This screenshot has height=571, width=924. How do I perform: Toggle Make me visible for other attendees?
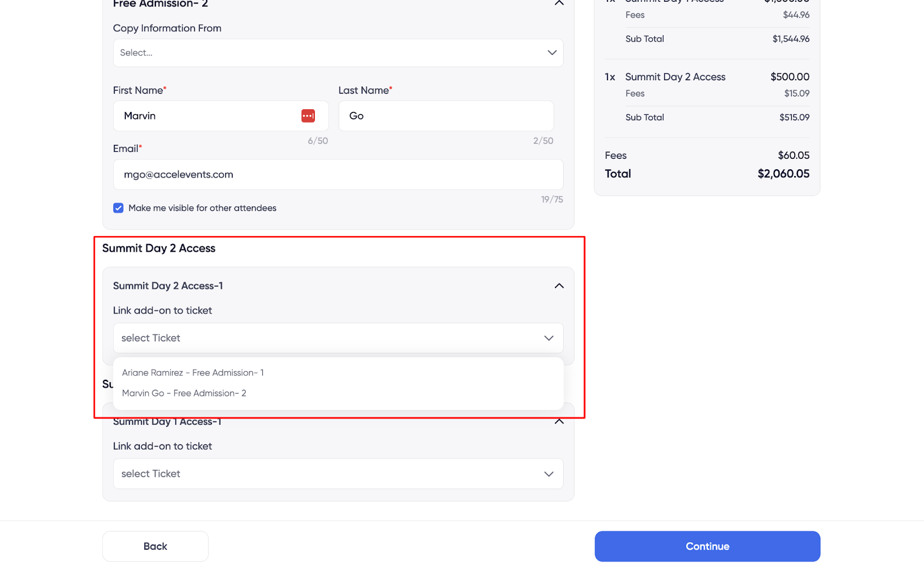118,208
